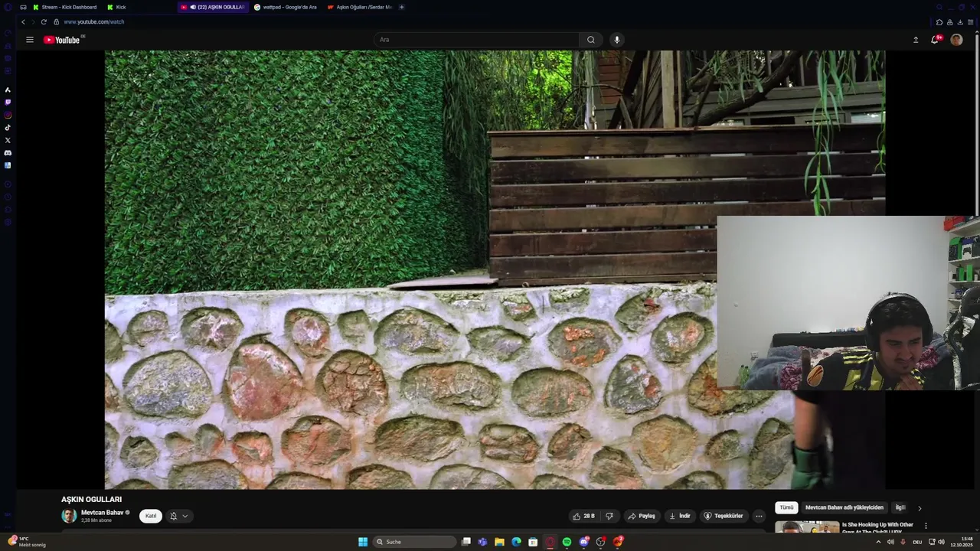980x551 pixels.
Task: Go to the YouTube home logo
Action: point(62,40)
